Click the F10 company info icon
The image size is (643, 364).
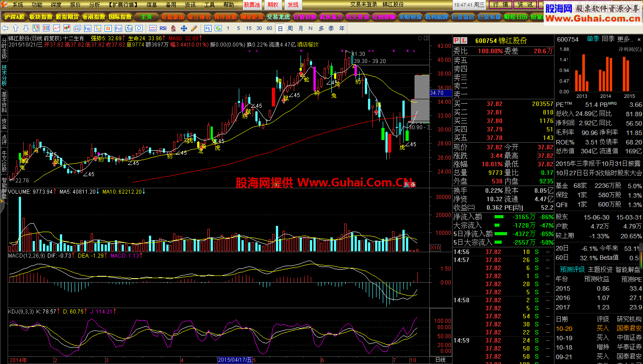(x=87, y=28)
